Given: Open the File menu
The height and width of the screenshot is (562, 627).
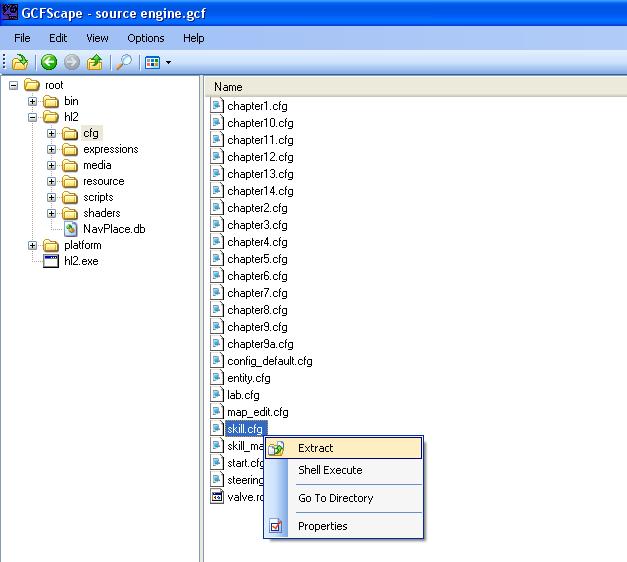Looking at the screenshot, I should click(22, 38).
